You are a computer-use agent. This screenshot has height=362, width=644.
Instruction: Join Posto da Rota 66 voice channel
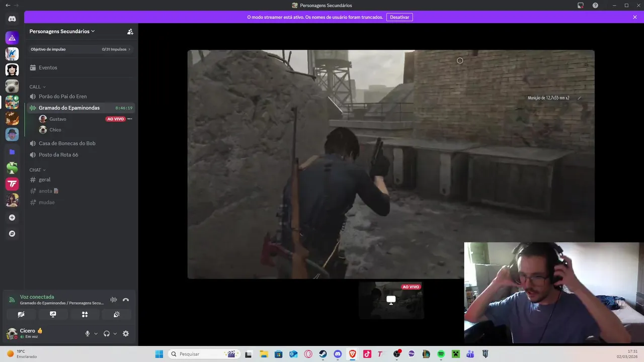80,155
